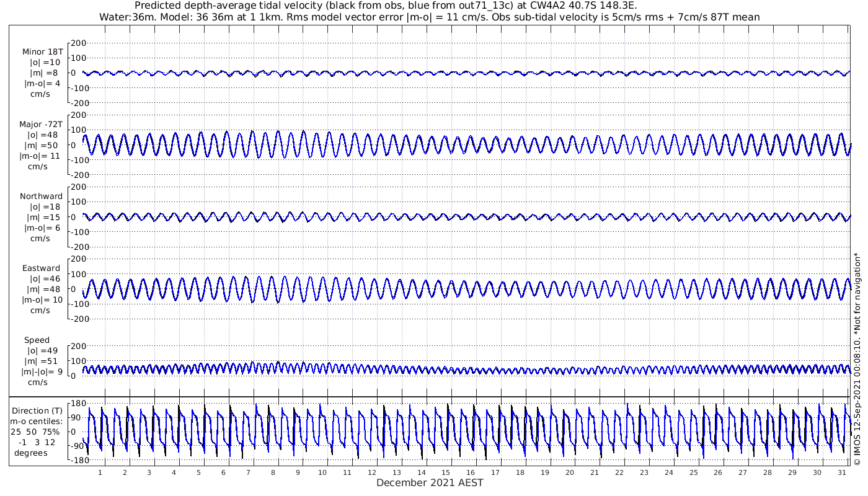This screenshot has width=868, height=496.
Task: Click date label '20' on the time axis
Action: tap(570, 472)
